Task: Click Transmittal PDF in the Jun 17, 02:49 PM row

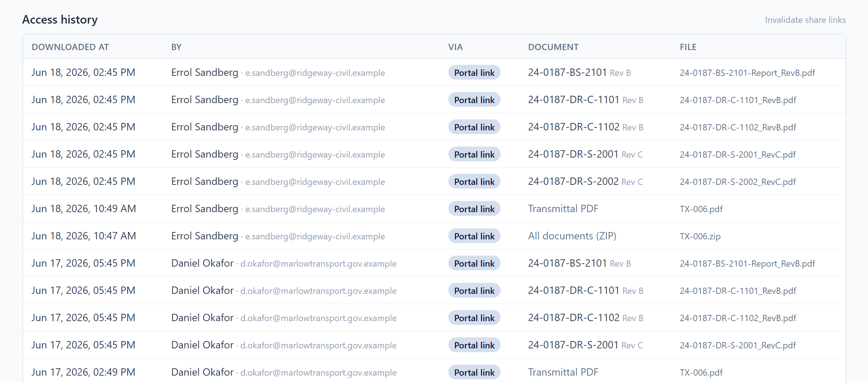Action: pyautogui.click(x=563, y=372)
